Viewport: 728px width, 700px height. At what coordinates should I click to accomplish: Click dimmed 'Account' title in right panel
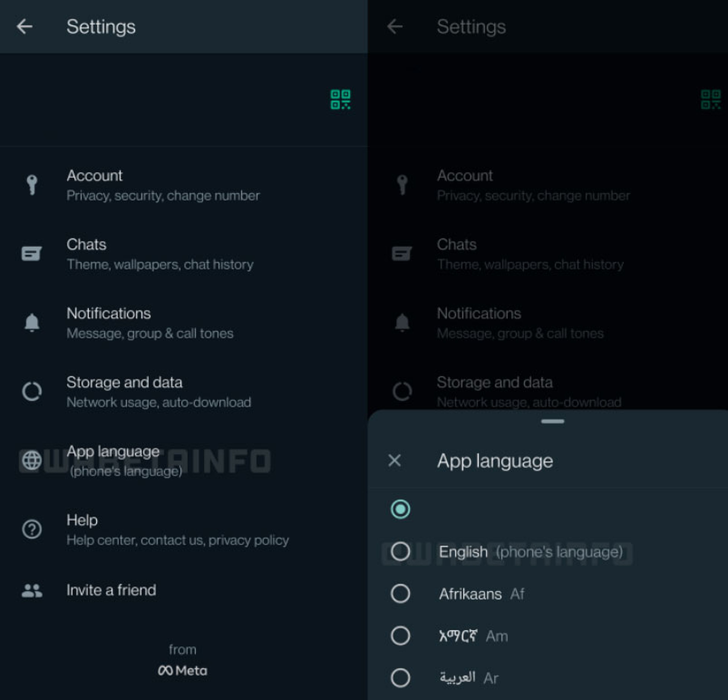click(x=465, y=176)
